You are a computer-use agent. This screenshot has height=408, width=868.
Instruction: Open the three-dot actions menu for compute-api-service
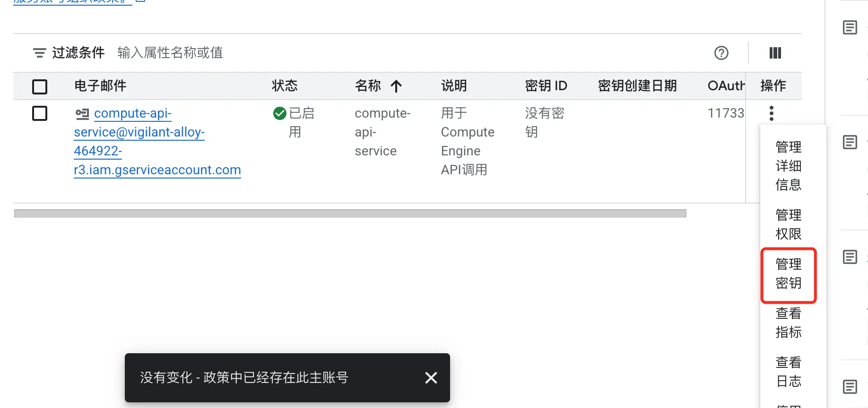[771, 113]
